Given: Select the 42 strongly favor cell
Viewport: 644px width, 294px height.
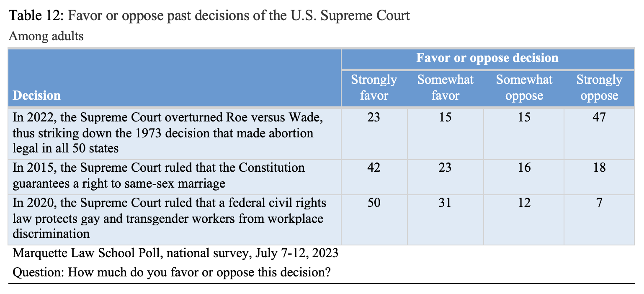Looking at the screenshot, I should click(374, 168).
